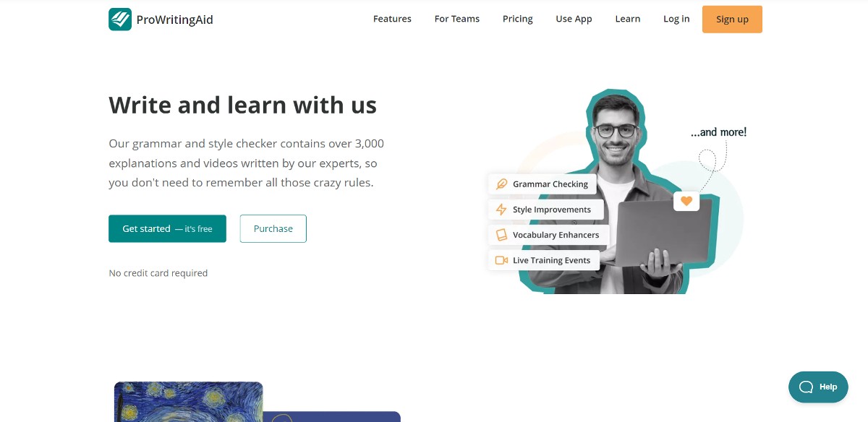Viewport: 868px width, 422px height.
Task: Open the Learn menu
Action: (628, 19)
